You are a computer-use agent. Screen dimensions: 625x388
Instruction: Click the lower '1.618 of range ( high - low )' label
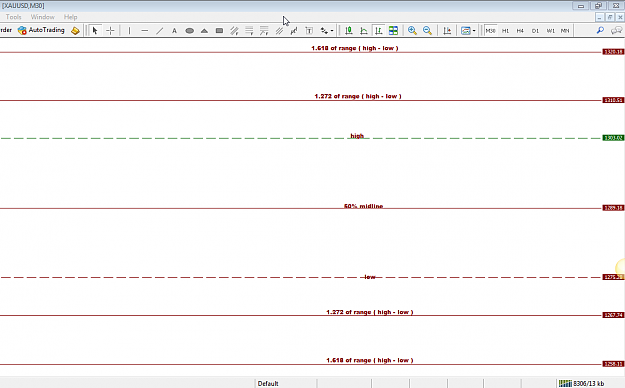(369, 360)
